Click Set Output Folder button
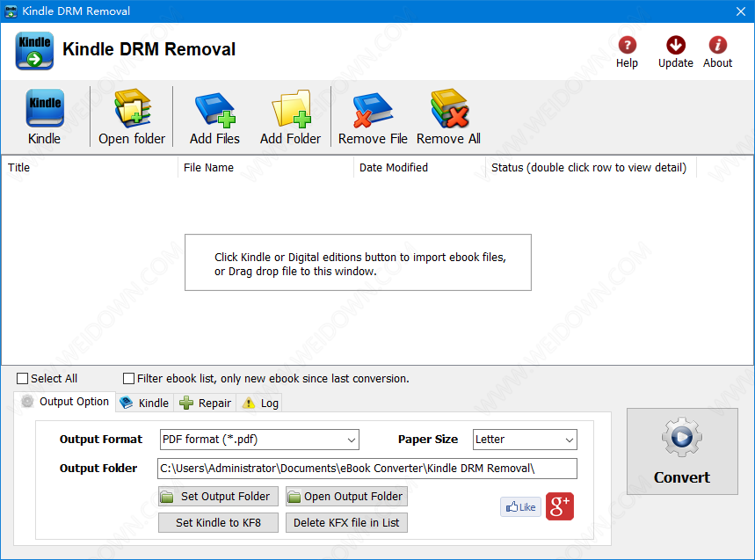 point(218,497)
